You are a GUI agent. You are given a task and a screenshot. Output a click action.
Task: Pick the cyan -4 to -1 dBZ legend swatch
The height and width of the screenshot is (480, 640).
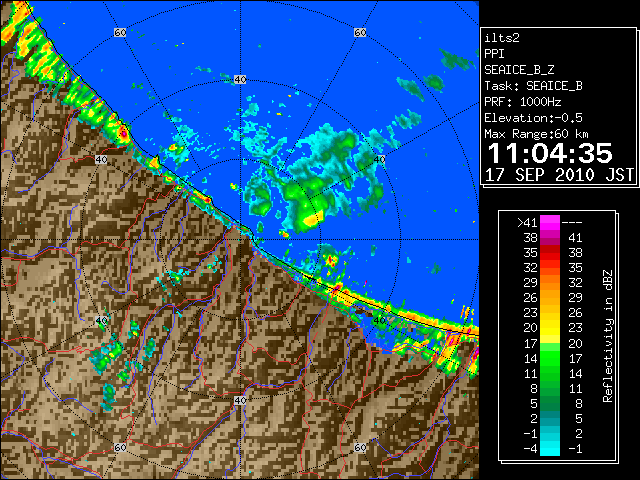(x=550, y=448)
